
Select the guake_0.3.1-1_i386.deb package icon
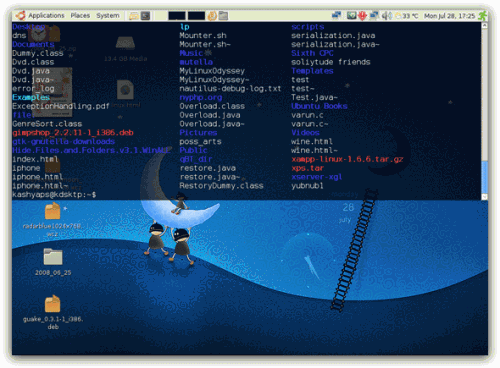53,312
